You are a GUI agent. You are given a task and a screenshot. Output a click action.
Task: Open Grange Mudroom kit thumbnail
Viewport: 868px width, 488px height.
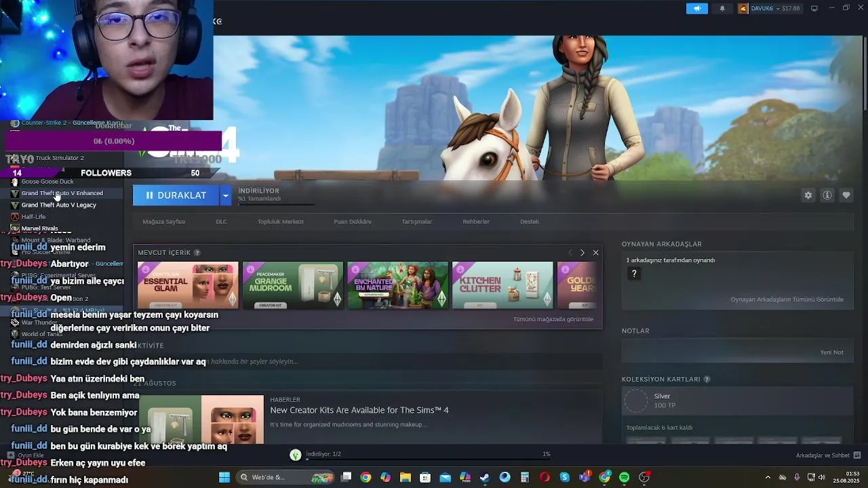click(293, 285)
